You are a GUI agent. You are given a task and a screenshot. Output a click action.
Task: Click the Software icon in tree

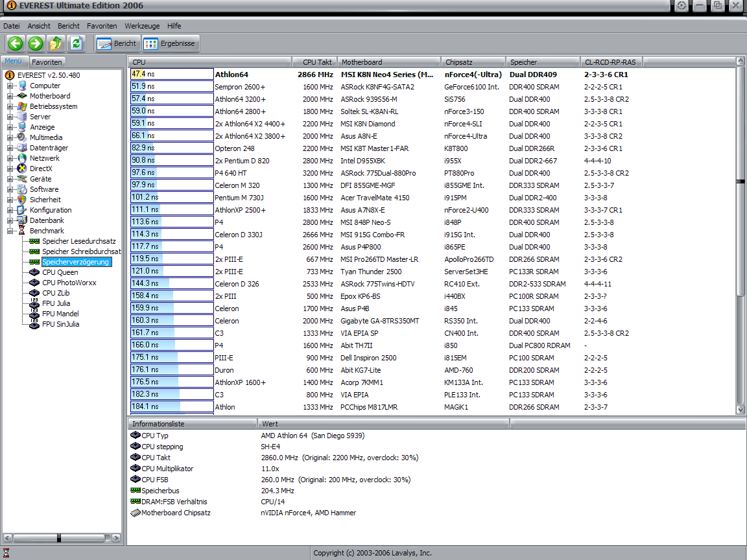(22, 189)
